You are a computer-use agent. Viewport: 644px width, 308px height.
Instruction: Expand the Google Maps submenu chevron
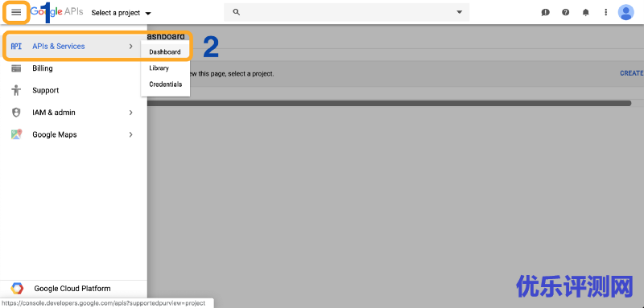[131, 134]
